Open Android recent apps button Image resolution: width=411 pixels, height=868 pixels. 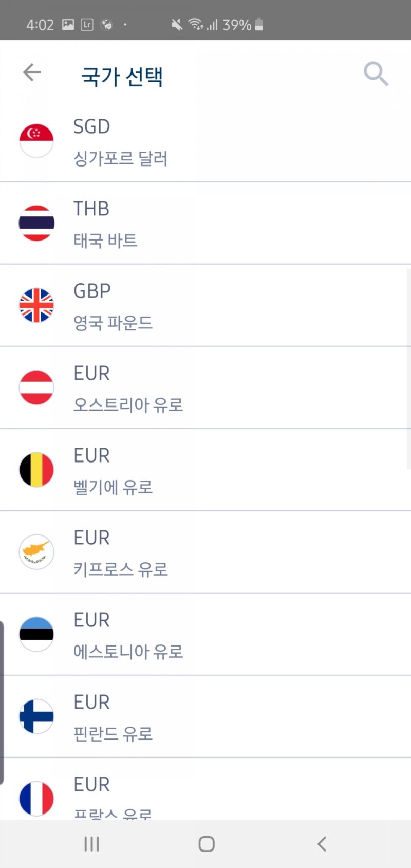[x=91, y=844]
